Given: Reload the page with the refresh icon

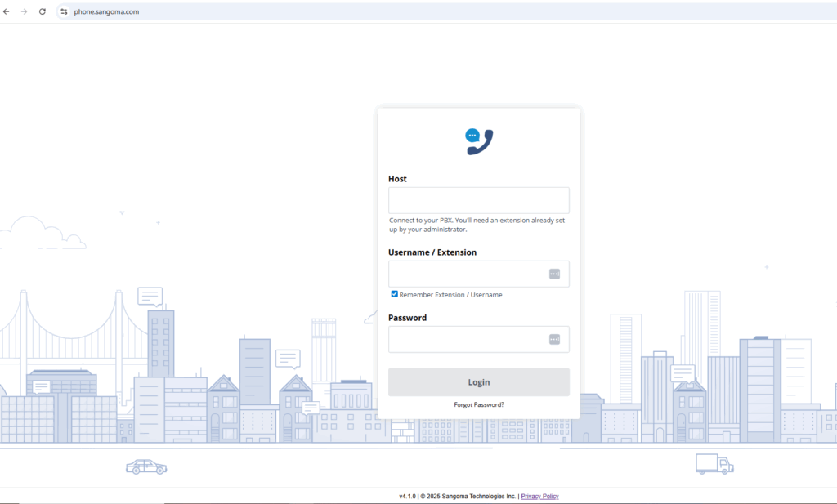Looking at the screenshot, I should [43, 11].
